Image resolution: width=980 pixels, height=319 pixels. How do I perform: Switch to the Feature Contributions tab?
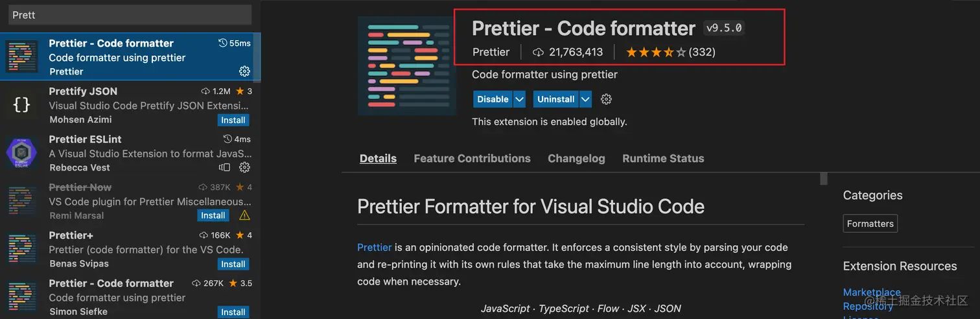click(x=472, y=158)
